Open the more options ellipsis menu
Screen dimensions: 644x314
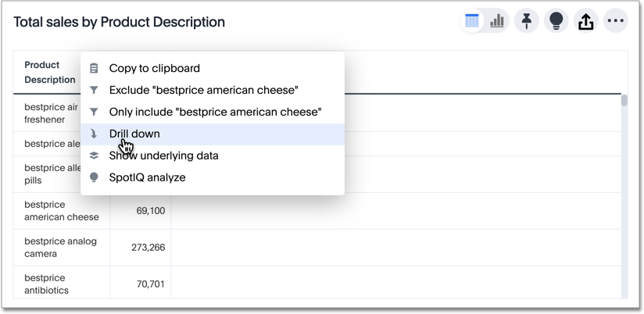(x=616, y=21)
